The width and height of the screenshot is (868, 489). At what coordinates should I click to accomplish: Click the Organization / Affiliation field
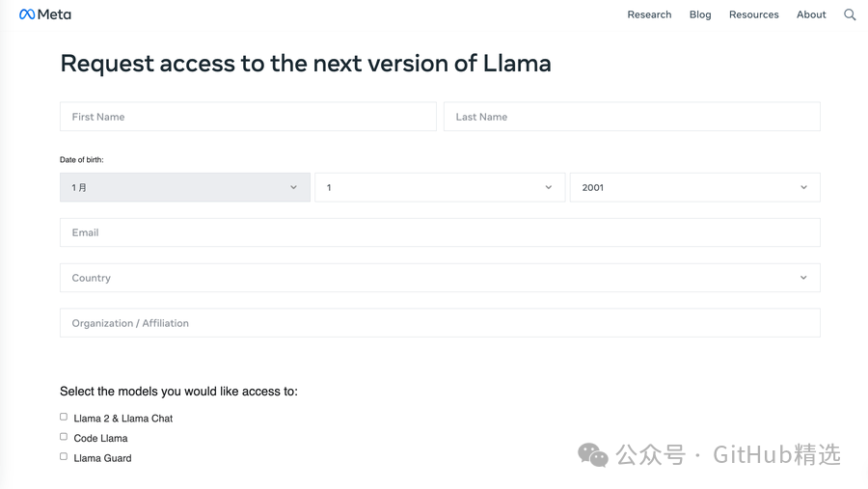[x=440, y=323]
